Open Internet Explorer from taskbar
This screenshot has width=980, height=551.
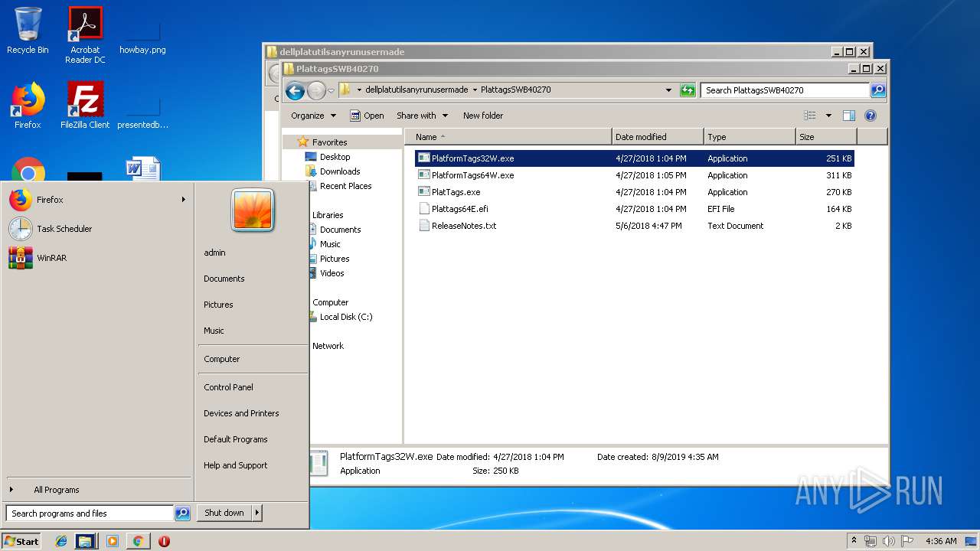pyautogui.click(x=61, y=541)
